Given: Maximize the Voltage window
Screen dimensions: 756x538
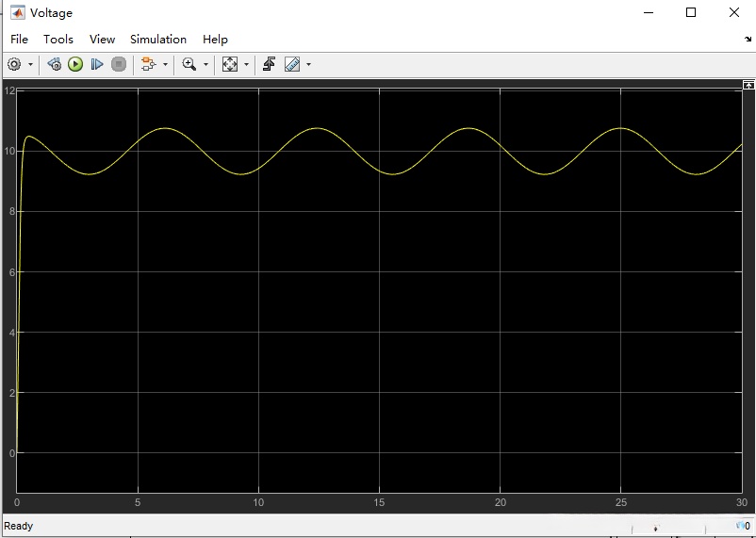Looking at the screenshot, I should [x=691, y=12].
